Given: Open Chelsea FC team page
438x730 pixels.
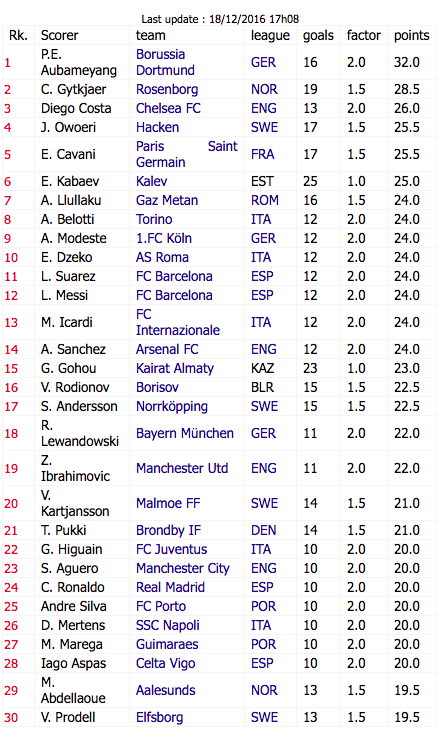Looking at the screenshot, I should (168, 108).
